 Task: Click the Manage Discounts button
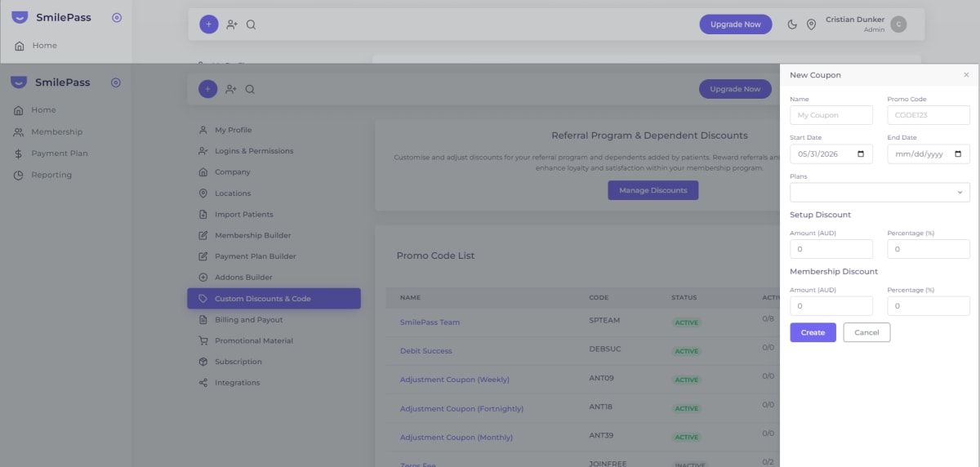(653, 190)
